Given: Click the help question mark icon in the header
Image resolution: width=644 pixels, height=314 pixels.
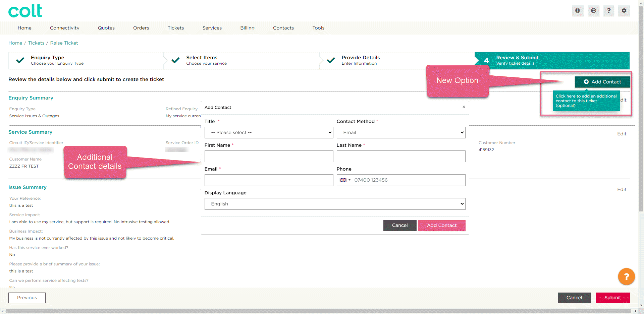Looking at the screenshot, I should pos(609,11).
